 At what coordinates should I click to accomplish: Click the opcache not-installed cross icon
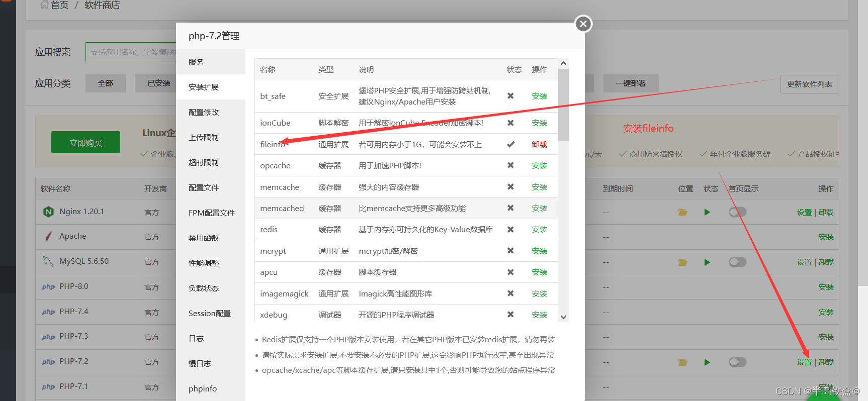click(x=510, y=165)
